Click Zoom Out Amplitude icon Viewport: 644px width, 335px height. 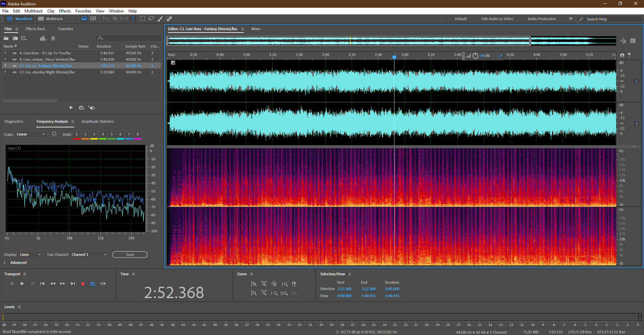coord(254,293)
